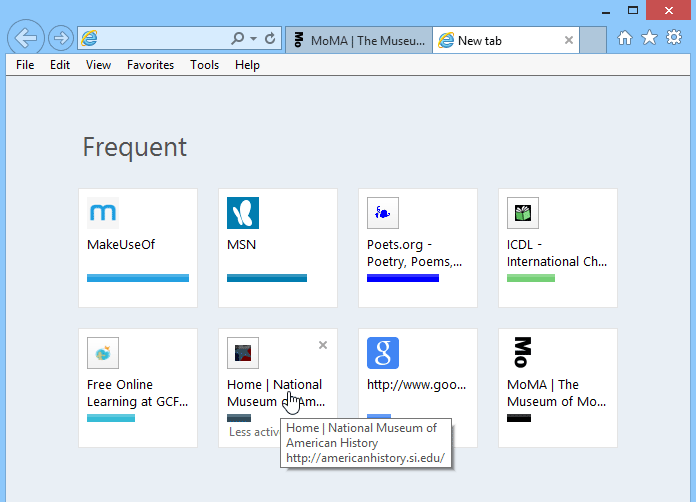Open the File menu
Screen dimensions: 696x502
pos(25,65)
